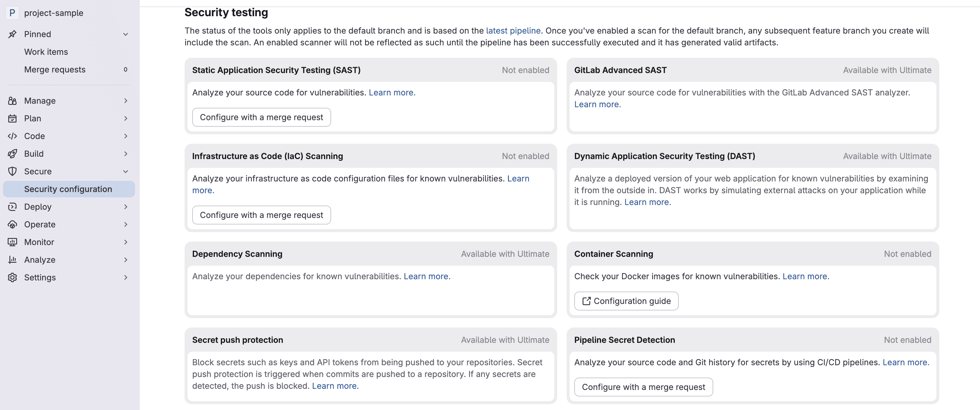Click the Manage icon in sidebar
Image resolution: width=980 pixels, height=410 pixels.
pos(13,100)
